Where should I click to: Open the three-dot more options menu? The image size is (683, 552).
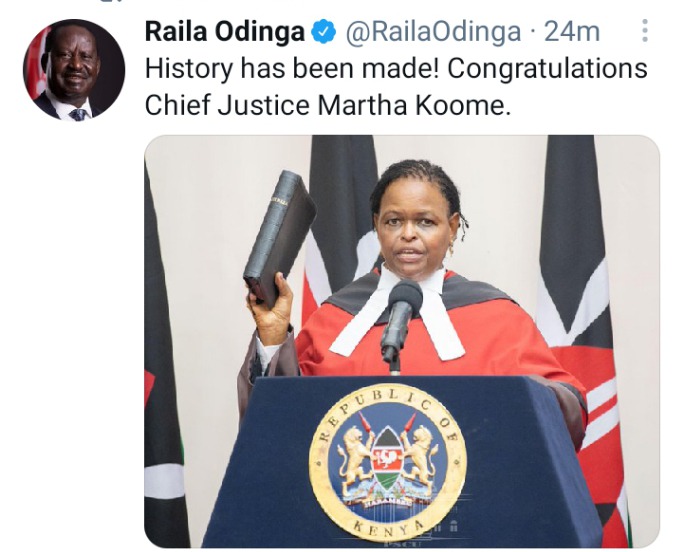click(645, 30)
